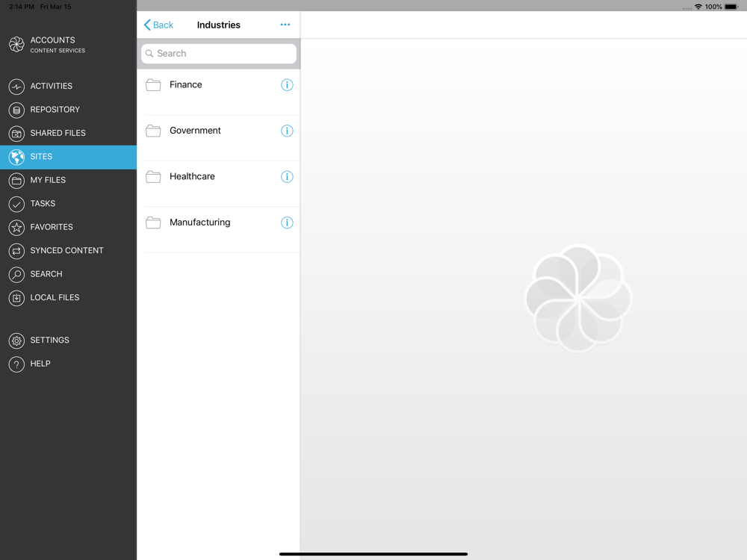Viewport: 747px width, 560px height.
Task: Tap the Wi-Fi status icon
Action: tap(698, 7)
